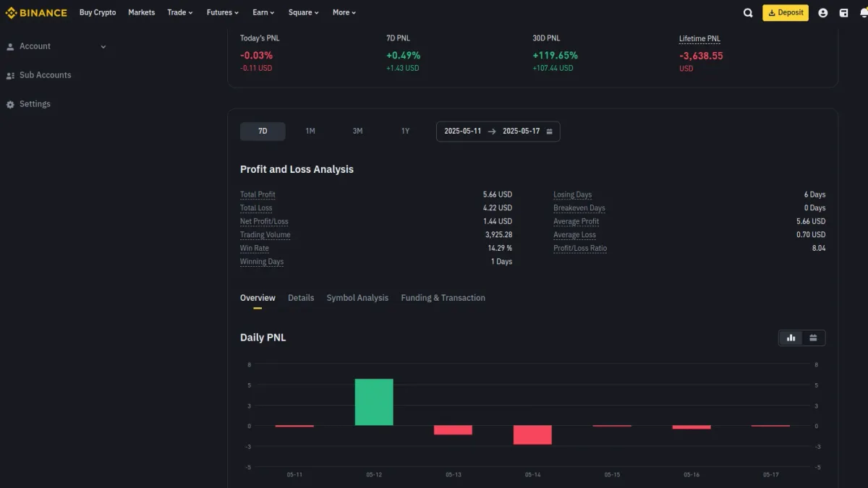Click the 2025-05-11 start date field

(463, 132)
